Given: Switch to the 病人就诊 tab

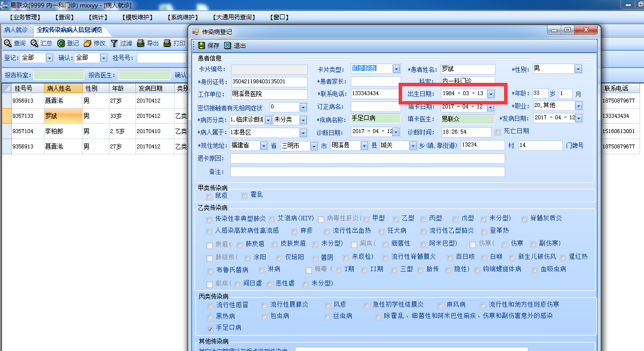Looking at the screenshot, I should (16, 30).
